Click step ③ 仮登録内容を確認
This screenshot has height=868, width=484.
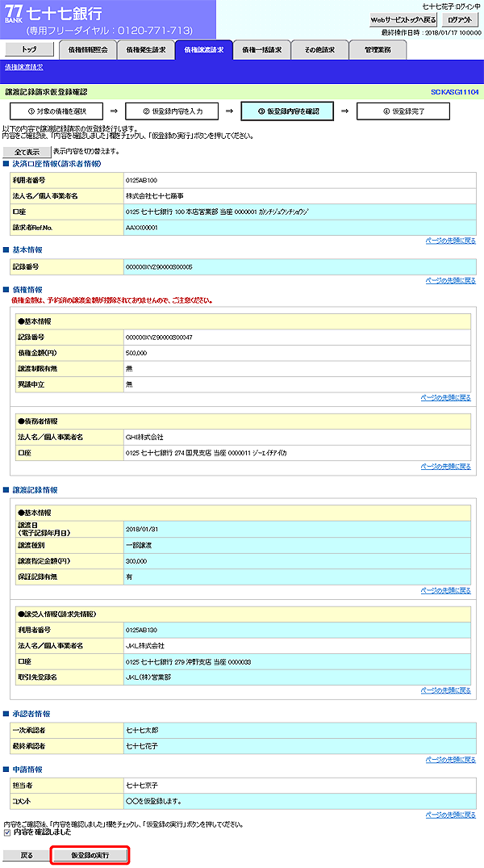click(x=287, y=111)
